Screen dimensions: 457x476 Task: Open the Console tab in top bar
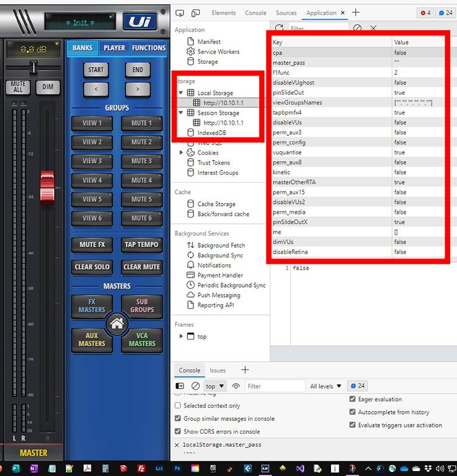pyautogui.click(x=255, y=13)
